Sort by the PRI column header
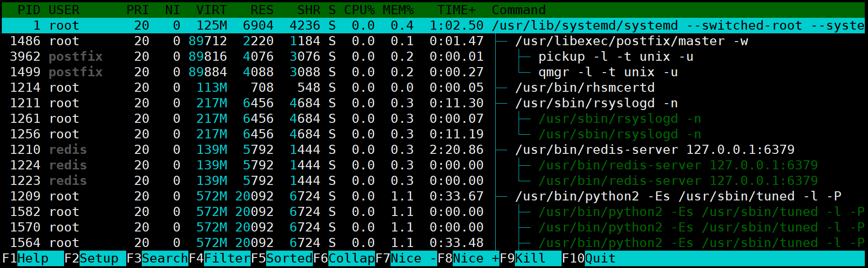868x268 pixels. (138, 10)
